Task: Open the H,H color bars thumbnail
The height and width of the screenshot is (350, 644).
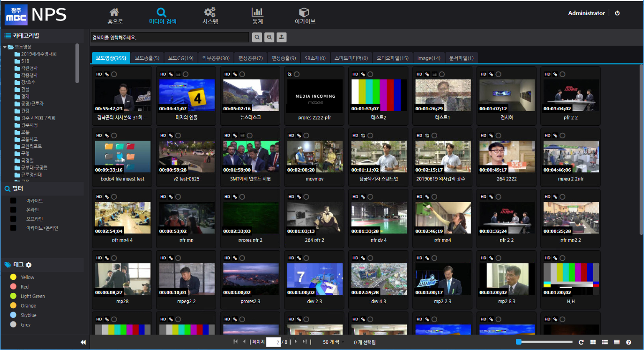Action: (x=571, y=279)
